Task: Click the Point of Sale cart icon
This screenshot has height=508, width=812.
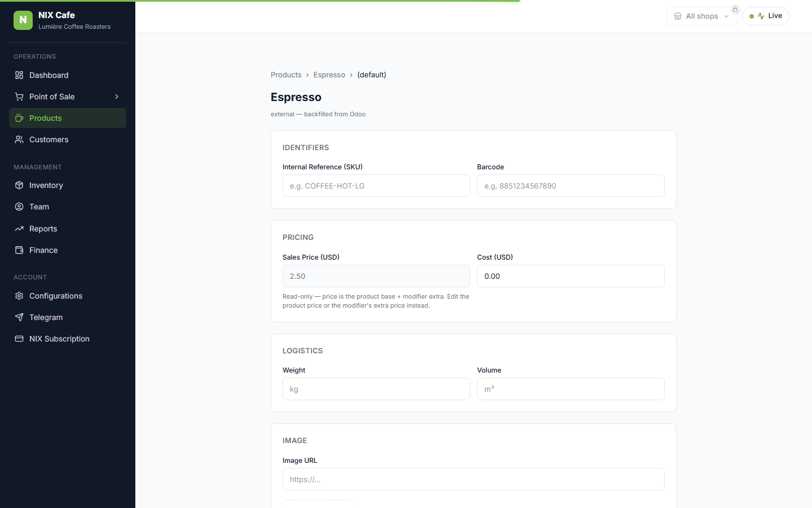Action: click(19, 97)
